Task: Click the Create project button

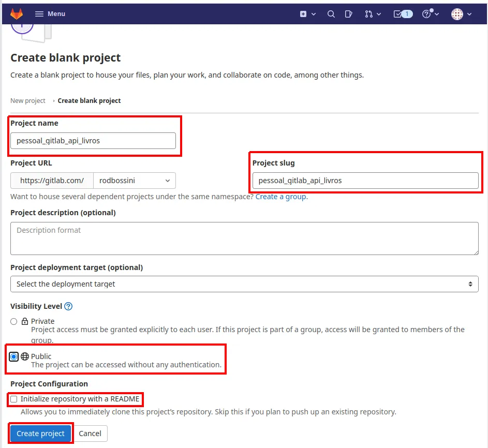Action: (x=40, y=434)
